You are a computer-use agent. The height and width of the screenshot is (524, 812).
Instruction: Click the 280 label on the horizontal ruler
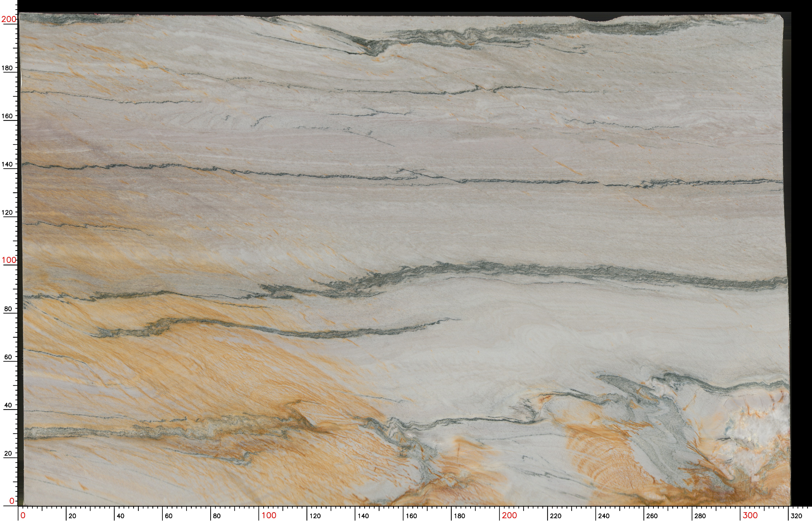tap(700, 516)
